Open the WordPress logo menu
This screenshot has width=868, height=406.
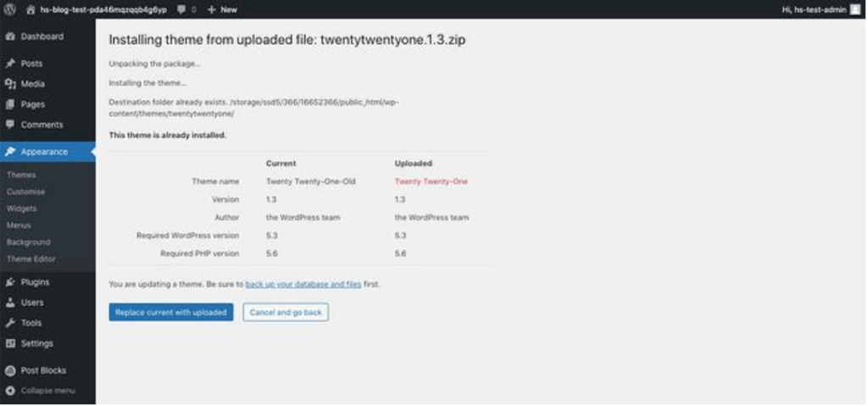10,9
